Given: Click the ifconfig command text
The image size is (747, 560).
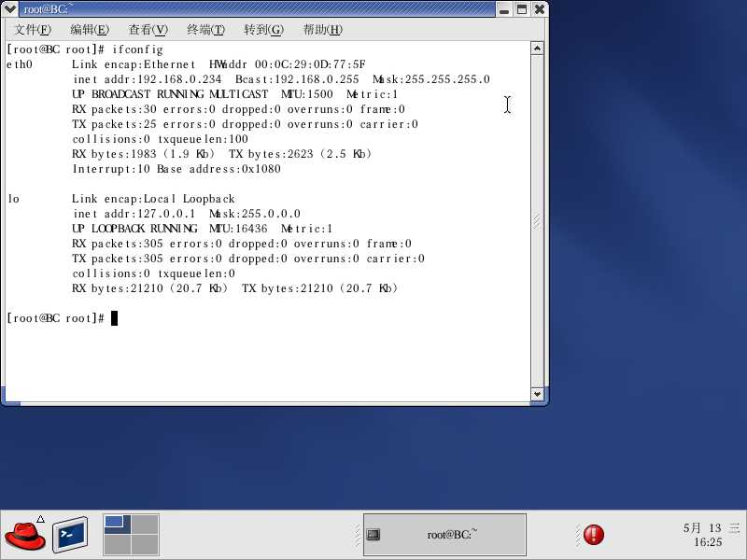Looking at the screenshot, I should (x=137, y=49).
